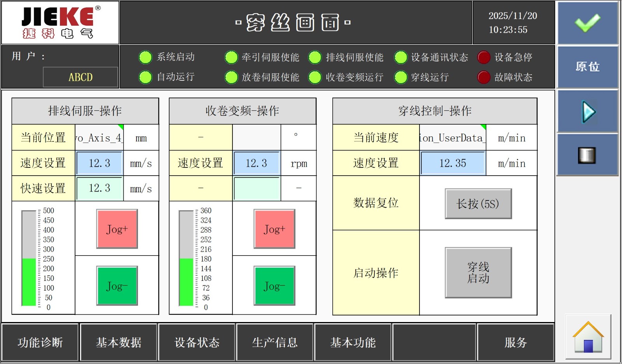622x364 pixels.
Task: Click the JIEKE logo
Action: pyautogui.click(x=60, y=23)
